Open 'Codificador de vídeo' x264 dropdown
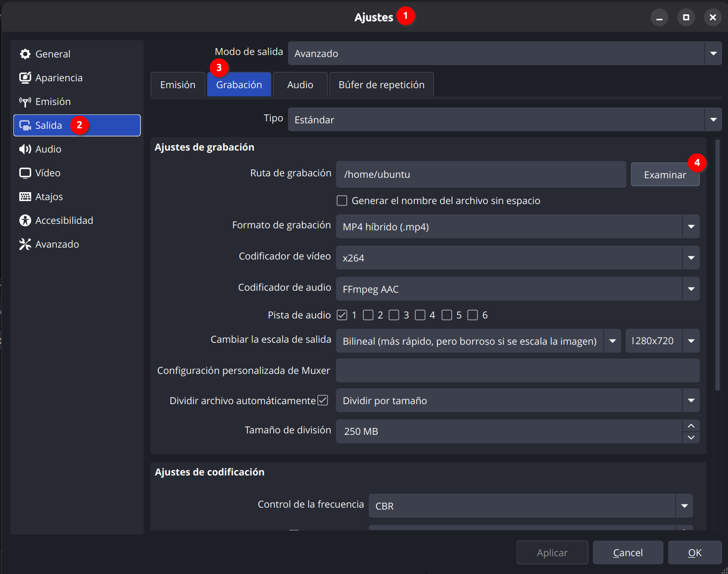 pos(518,258)
